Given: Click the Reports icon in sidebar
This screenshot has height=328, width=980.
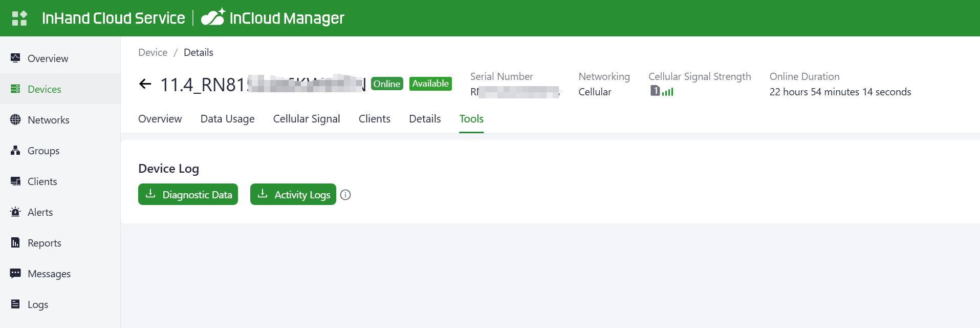Looking at the screenshot, I should tap(15, 242).
